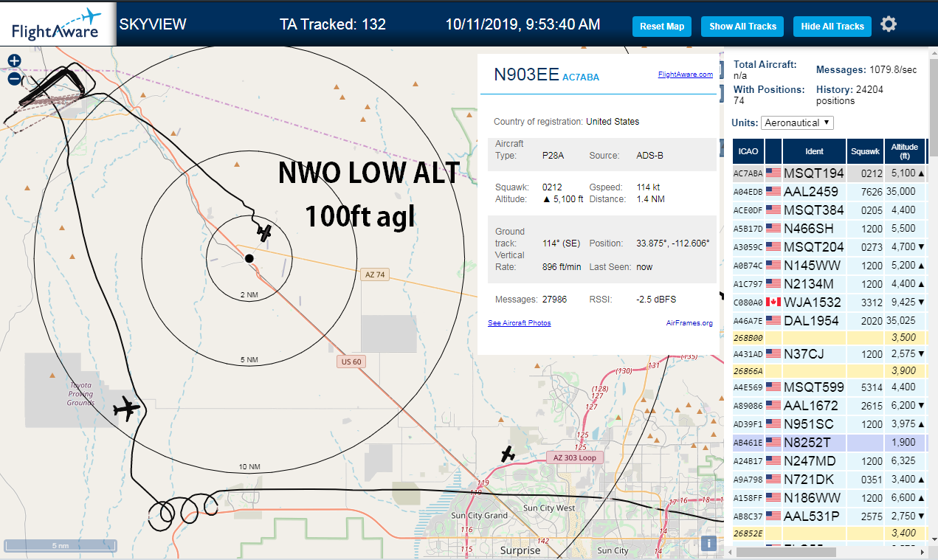
Task: Click the N903EE registration title
Action: click(526, 75)
